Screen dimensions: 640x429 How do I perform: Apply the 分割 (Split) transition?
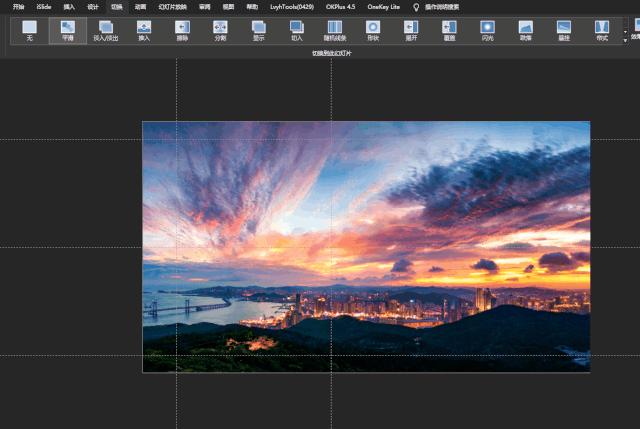[220, 30]
